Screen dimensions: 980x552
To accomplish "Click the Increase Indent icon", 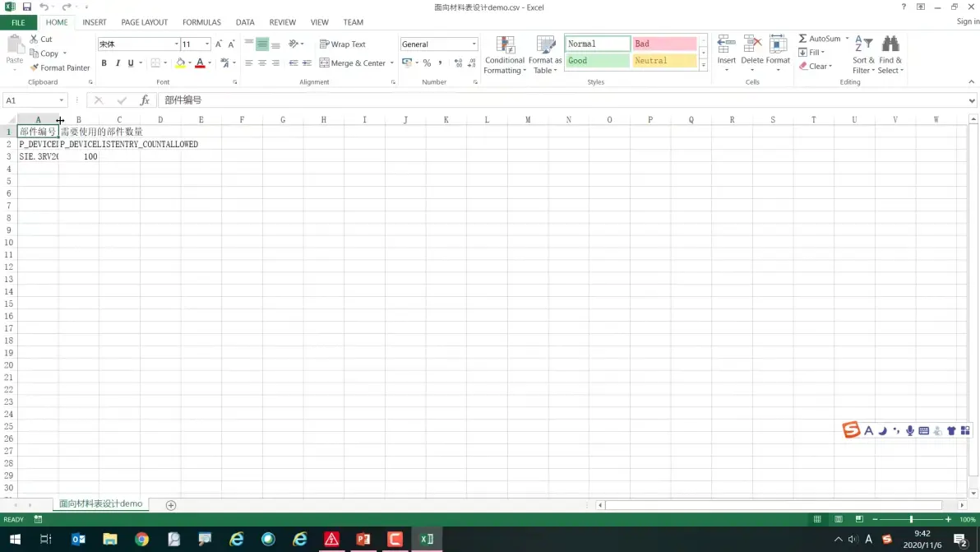I will click(x=307, y=63).
